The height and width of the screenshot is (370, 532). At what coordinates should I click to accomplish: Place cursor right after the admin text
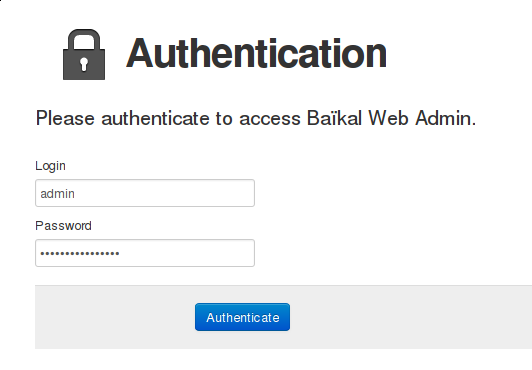click(75, 194)
